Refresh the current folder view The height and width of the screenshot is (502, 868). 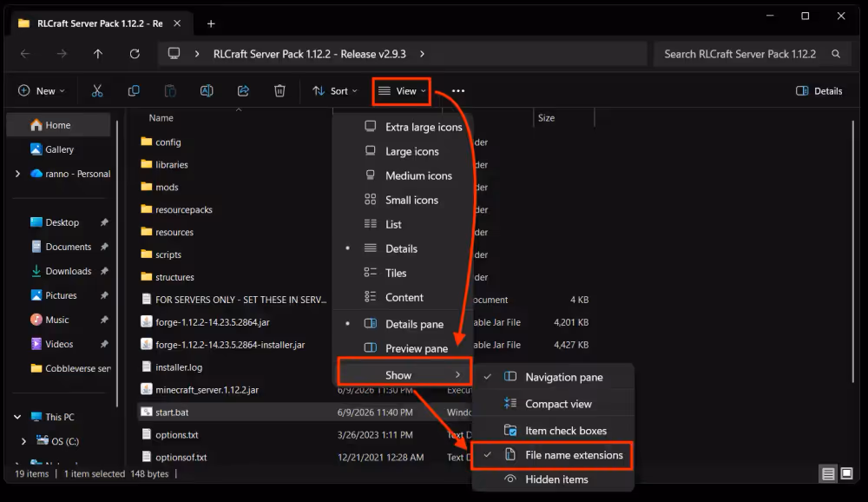(x=135, y=54)
